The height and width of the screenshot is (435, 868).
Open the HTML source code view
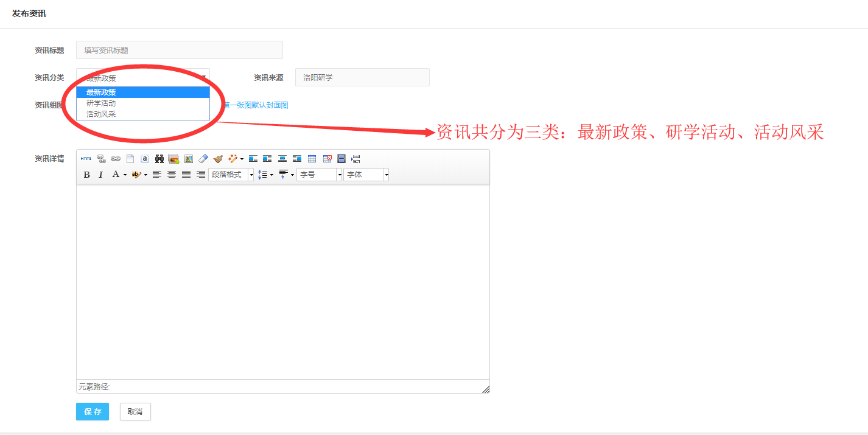click(x=86, y=159)
